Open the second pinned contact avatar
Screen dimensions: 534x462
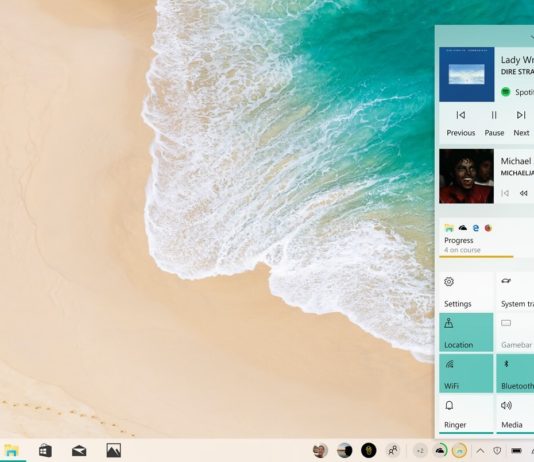(344, 450)
